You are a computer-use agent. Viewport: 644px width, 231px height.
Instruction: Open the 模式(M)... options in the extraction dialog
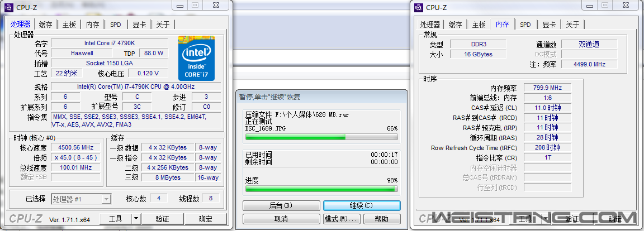[x=340, y=219]
